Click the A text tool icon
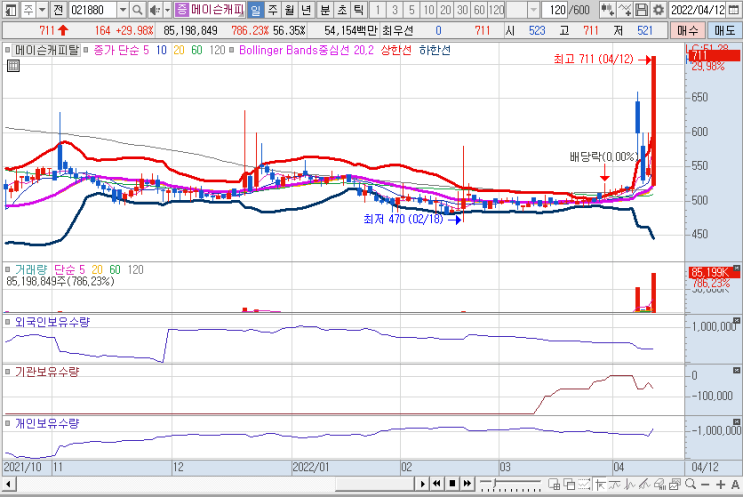The height and width of the screenshot is (497, 743). pos(735,484)
